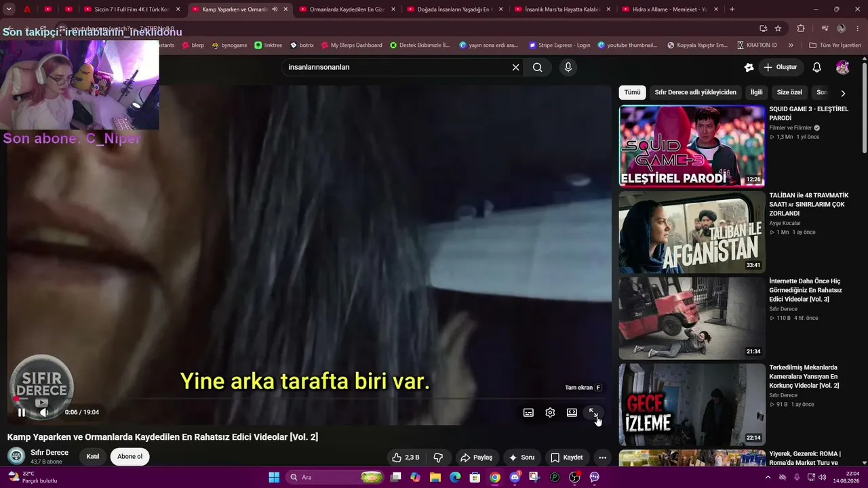Open the SQUID GAME 3 - ELEŞTİREL PARODİ title
The height and width of the screenshot is (488, 868).
pos(808,113)
